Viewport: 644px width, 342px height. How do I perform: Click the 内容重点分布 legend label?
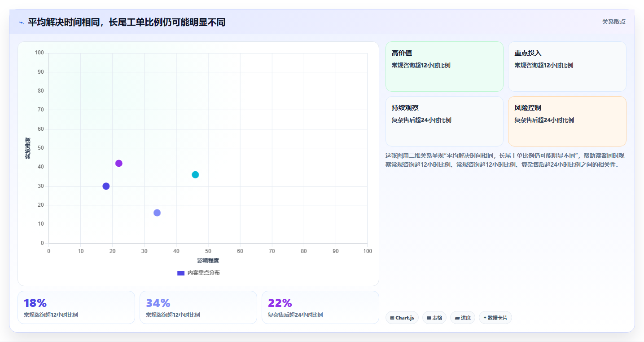click(204, 273)
